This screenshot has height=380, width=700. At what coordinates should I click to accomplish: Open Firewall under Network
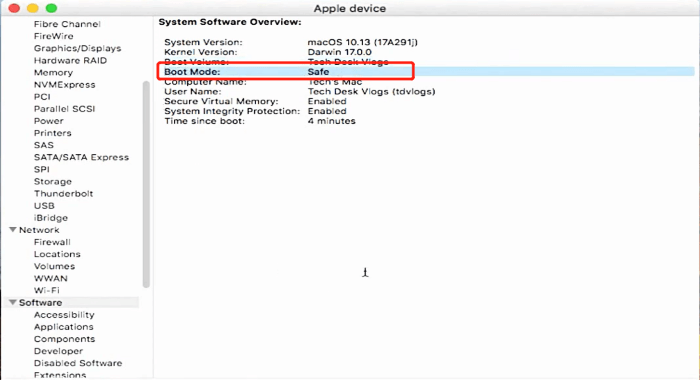coord(52,242)
